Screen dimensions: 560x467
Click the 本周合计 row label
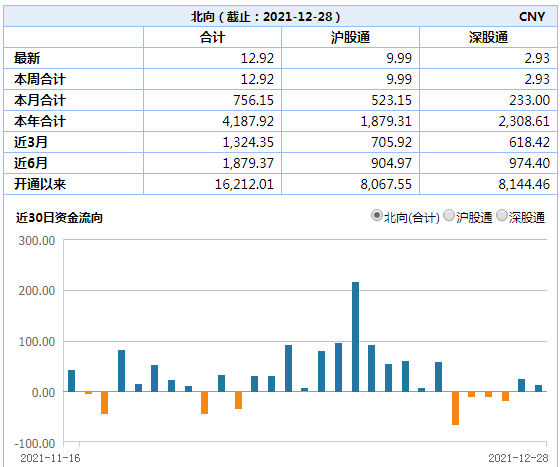click(40, 79)
